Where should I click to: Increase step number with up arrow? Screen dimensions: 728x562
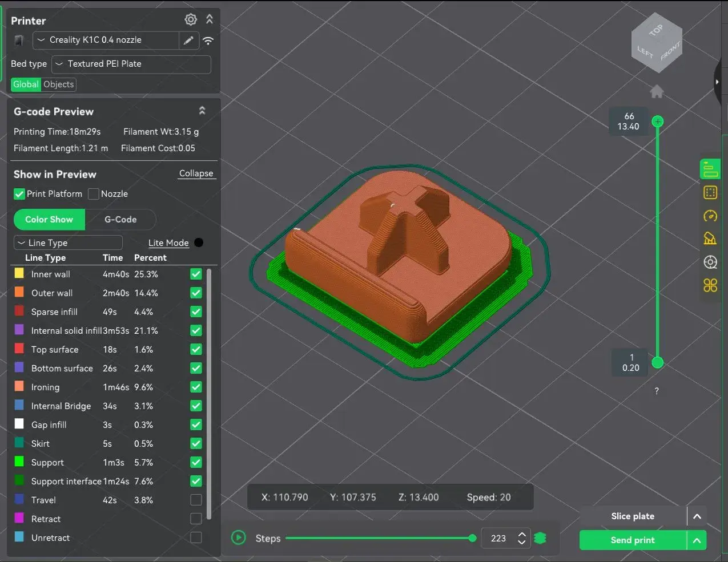coord(521,534)
